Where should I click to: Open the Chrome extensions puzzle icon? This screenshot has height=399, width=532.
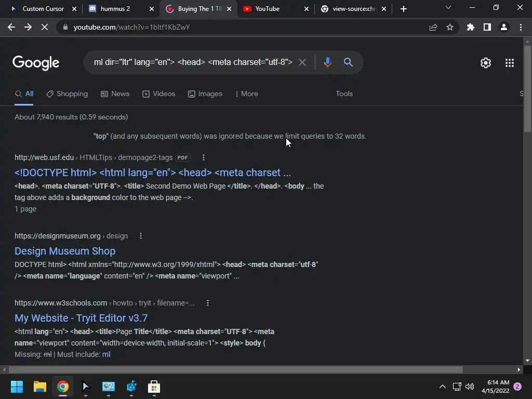pos(471,27)
